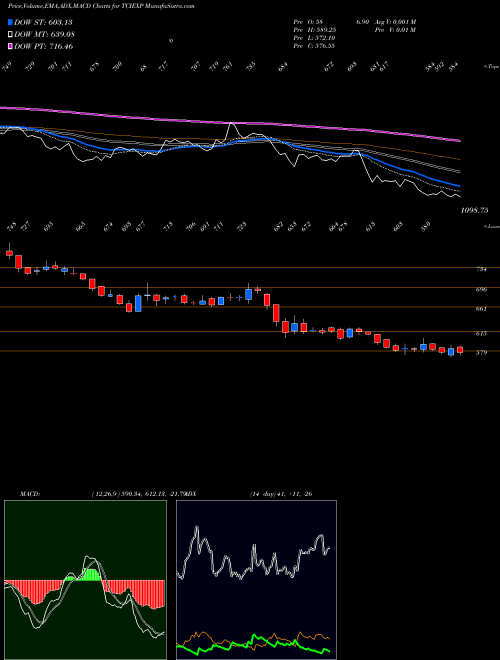Image resolution: width=500 pixels, height=660 pixels.
Task: Click the 661 price level label
Action: coord(481,309)
